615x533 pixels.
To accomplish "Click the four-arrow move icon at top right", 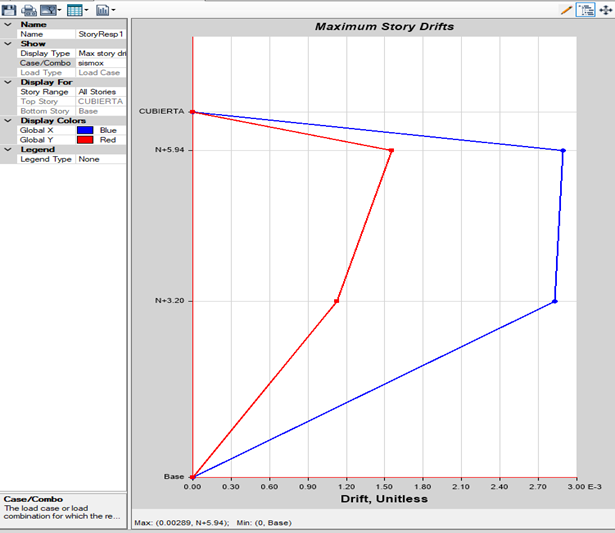I will pos(604,9).
